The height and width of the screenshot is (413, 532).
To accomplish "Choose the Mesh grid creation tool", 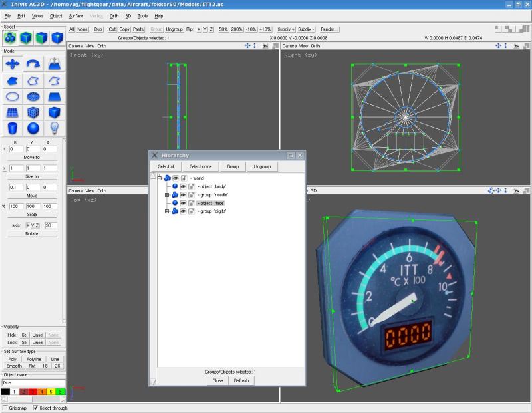I will (13, 112).
